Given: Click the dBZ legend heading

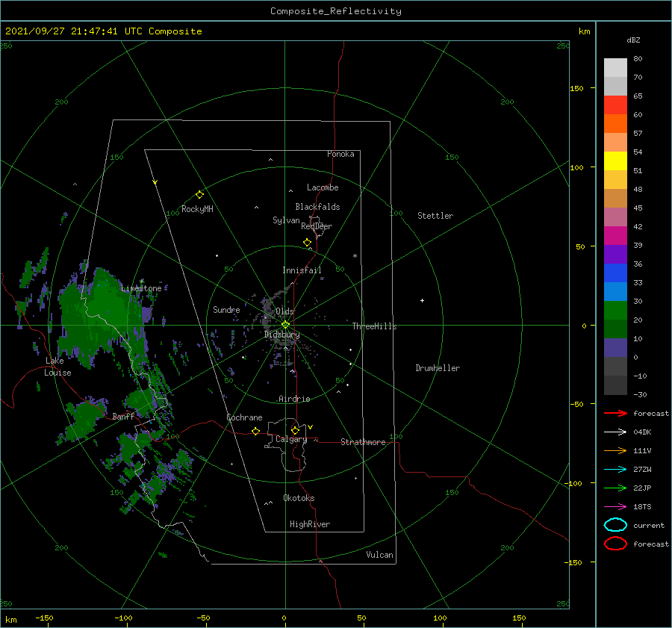Looking at the screenshot, I should tap(633, 40).
